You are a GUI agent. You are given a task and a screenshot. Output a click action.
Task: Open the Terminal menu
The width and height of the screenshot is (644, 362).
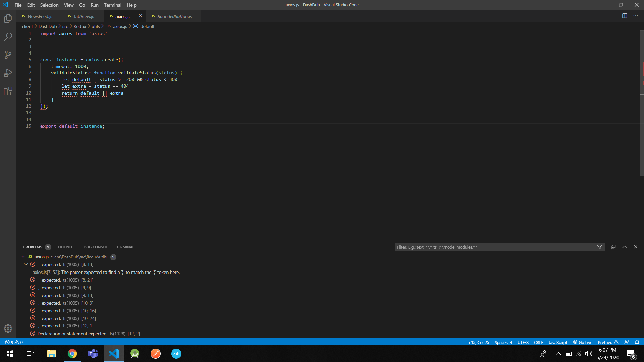[112, 5]
